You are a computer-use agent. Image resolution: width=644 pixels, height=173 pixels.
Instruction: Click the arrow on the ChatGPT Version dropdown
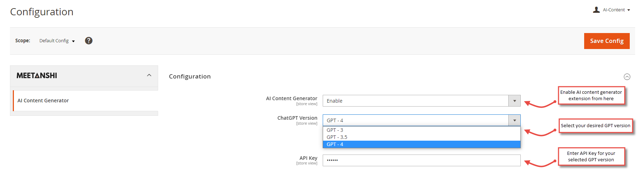pos(514,120)
